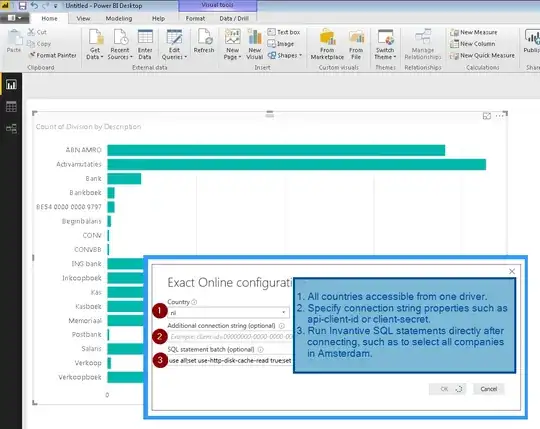Click the Copy command
Screen dimensions: 540x429
pyautogui.click(x=39, y=44)
